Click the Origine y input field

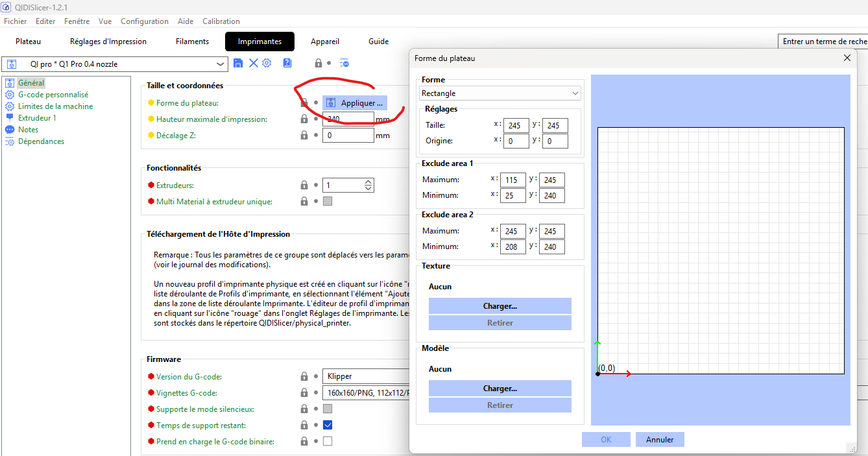coord(555,141)
